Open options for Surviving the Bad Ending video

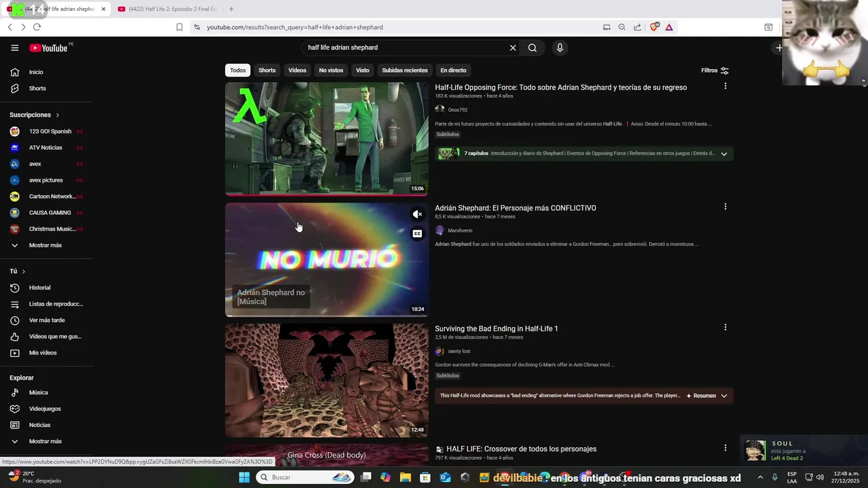tap(725, 327)
